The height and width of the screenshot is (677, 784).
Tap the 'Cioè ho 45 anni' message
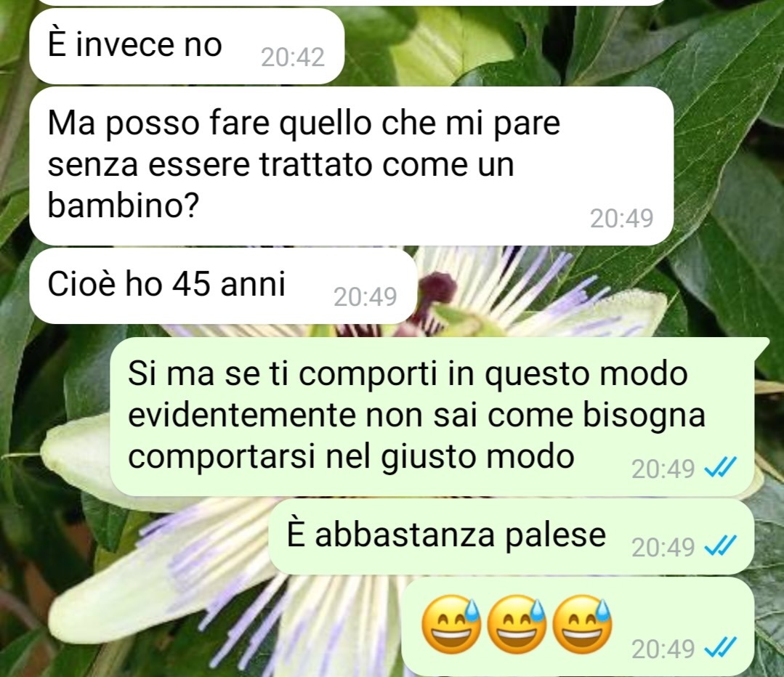coord(223,286)
